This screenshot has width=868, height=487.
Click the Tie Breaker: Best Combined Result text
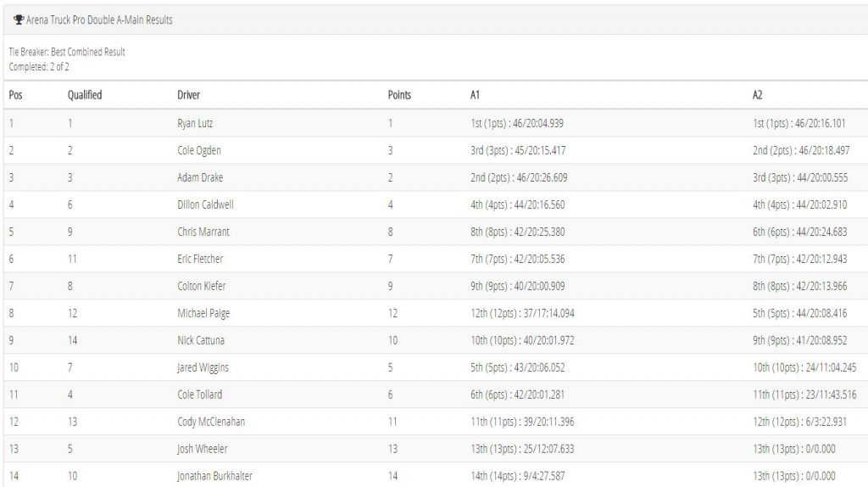(67, 52)
